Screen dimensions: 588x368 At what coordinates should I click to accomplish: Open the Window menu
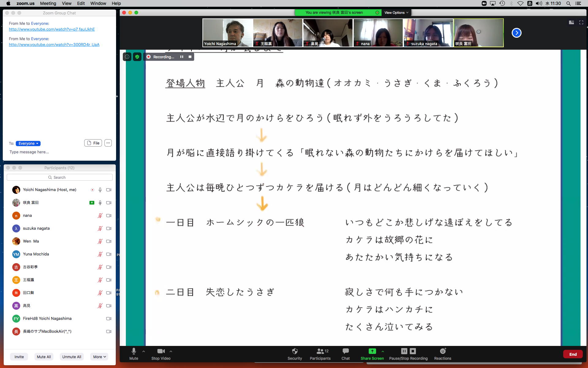pos(98,3)
